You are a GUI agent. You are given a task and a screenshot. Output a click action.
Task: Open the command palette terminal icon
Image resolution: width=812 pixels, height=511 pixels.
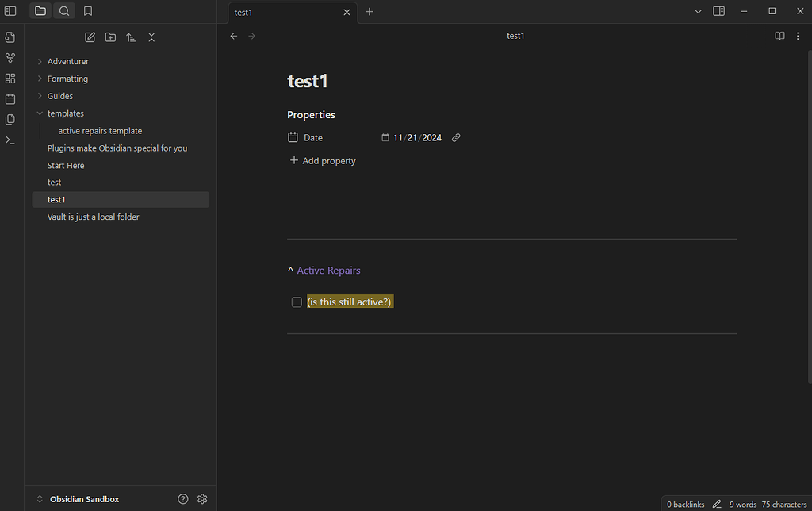point(10,140)
